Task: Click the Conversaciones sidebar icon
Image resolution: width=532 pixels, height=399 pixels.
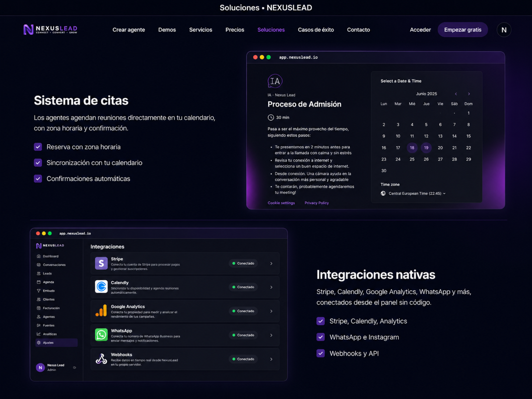Action: [x=39, y=265]
